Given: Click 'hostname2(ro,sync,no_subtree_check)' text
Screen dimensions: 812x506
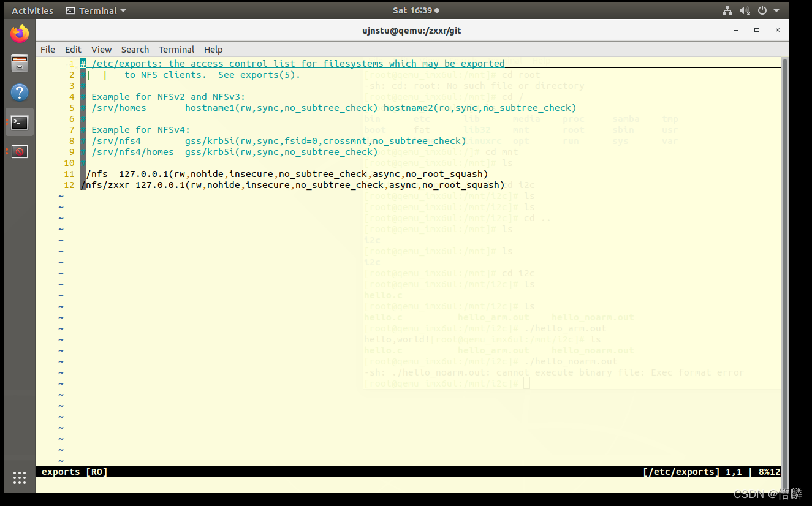Looking at the screenshot, I should 480,108.
